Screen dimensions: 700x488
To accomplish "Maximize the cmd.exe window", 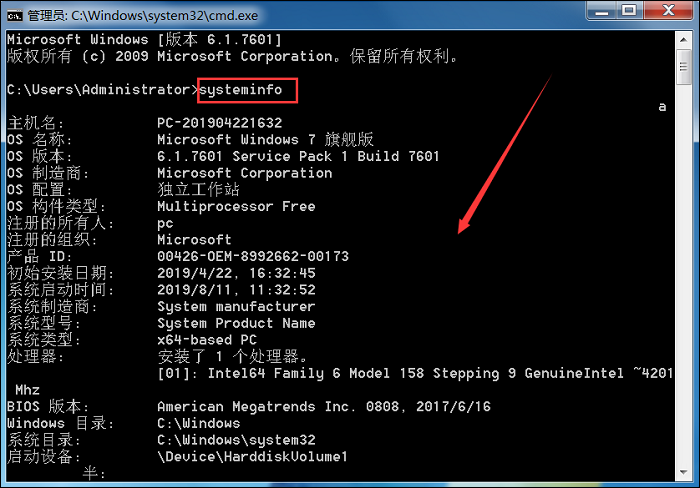I will pos(630,12).
